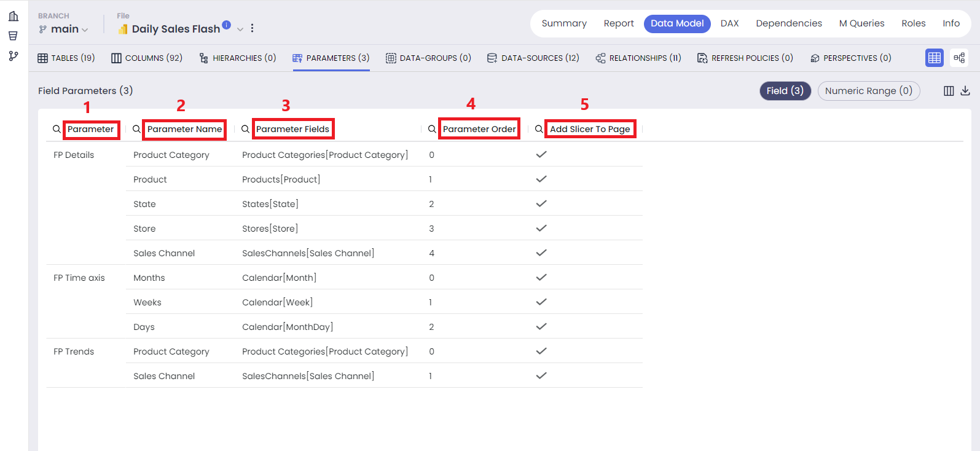Open the Report tab

(x=619, y=23)
